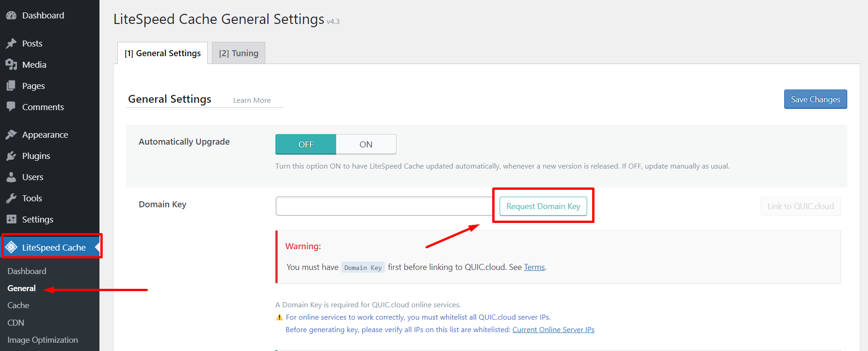Switch to the [2] Tuning tab

239,53
